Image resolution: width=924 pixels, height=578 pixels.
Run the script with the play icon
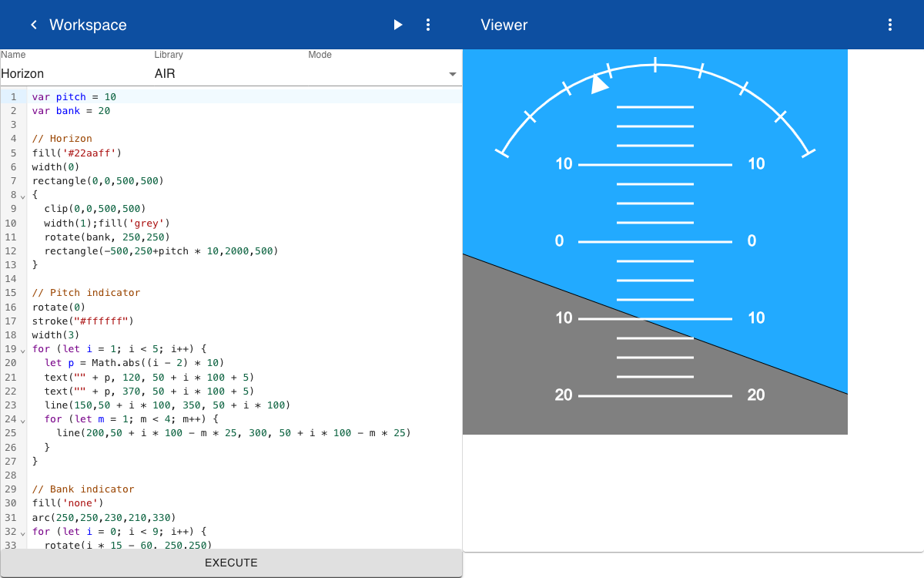tap(398, 25)
